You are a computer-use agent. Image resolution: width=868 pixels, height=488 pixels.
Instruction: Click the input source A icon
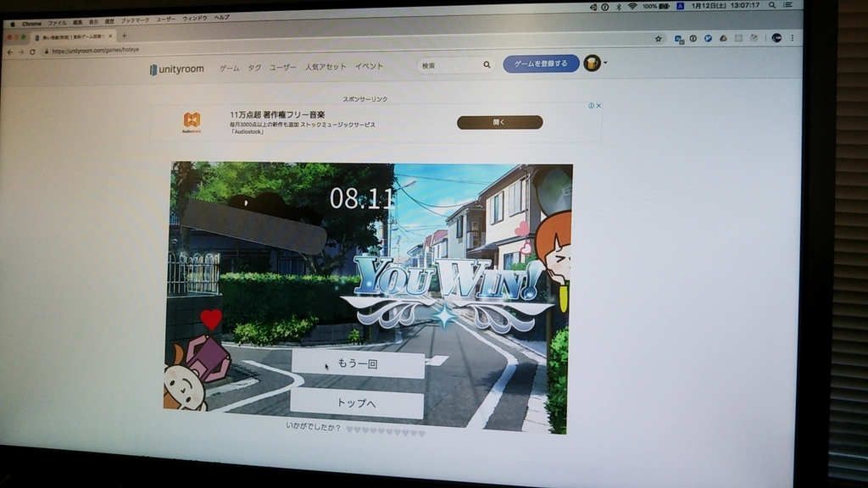(x=680, y=6)
